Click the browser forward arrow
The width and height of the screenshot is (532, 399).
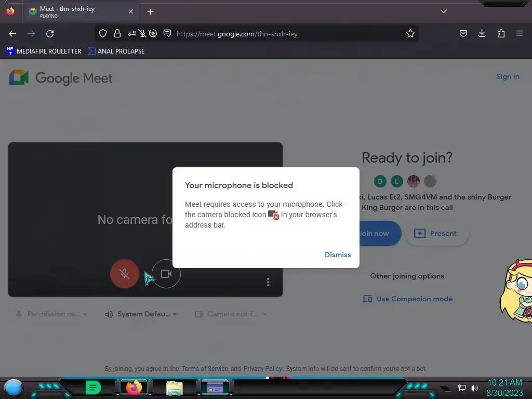[31, 34]
